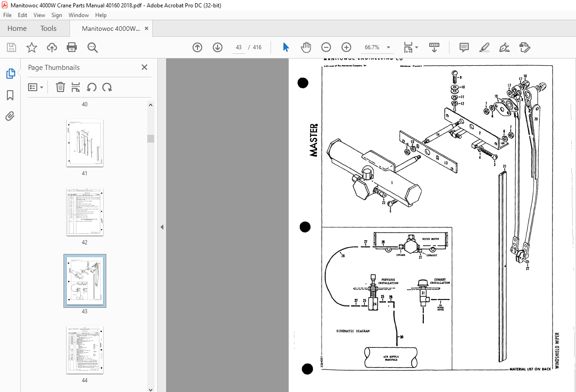Select page 44 thumbnail
The width and height of the screenshot is (576, 392).
click(x=85, y=350)
